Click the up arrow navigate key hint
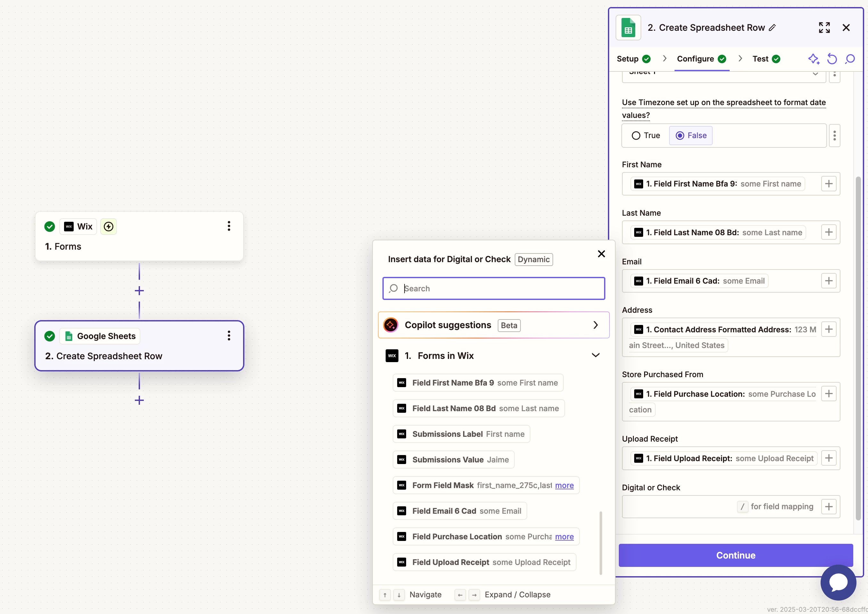The image size is (868, 614). point(384,595)
